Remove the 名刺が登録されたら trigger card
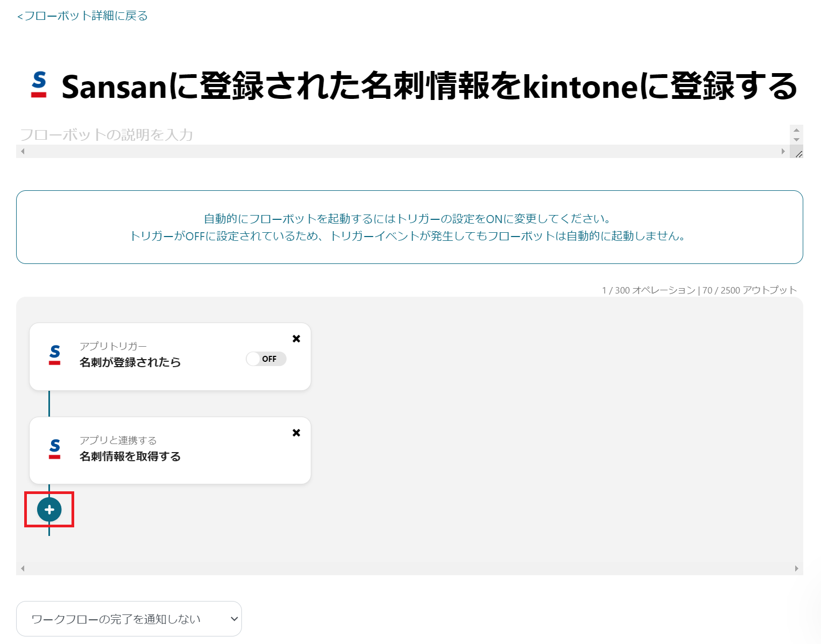The width and height of the screenshot is (821, 644). click(x=296, y=339)
